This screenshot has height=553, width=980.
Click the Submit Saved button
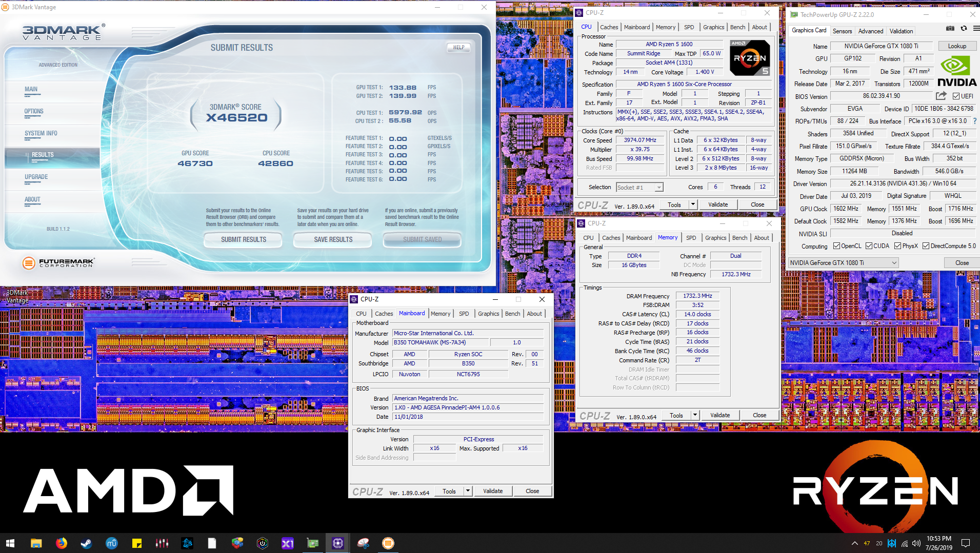pyautogui.click(x=422, y=239)
